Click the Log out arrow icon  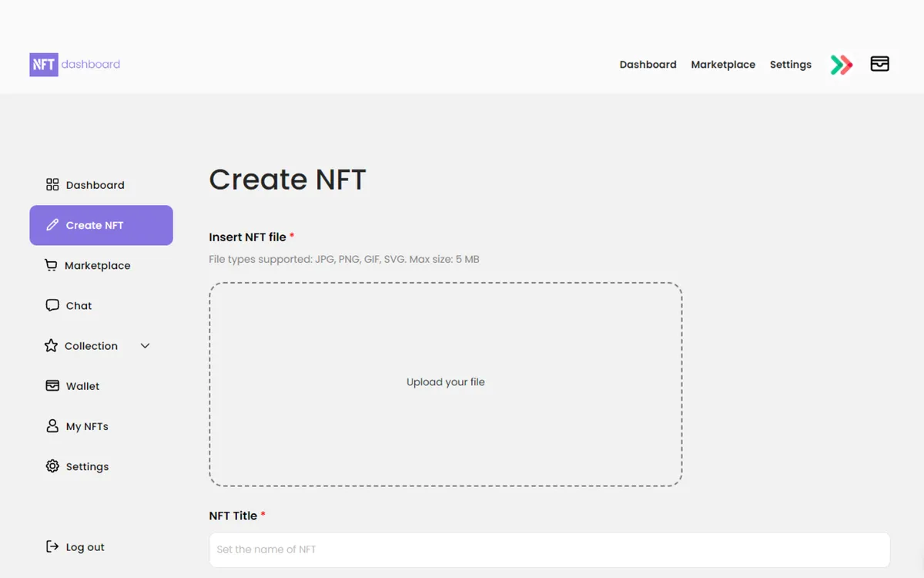pos(52,546)
